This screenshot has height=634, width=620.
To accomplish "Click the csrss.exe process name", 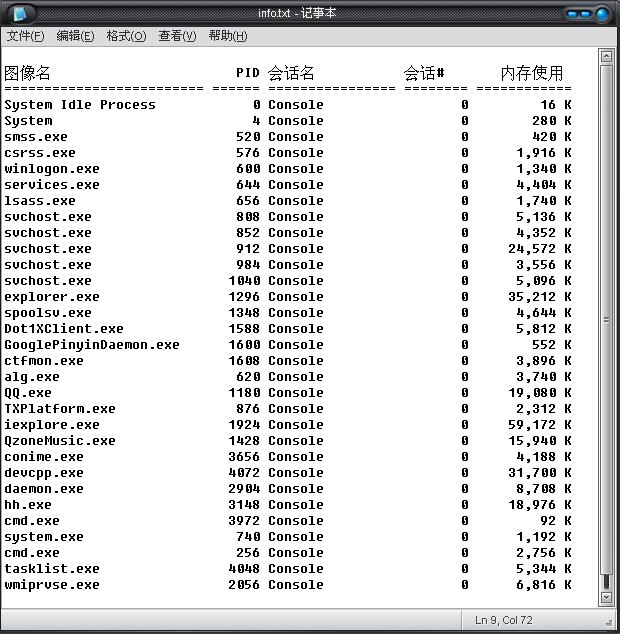I will (x=40, y=153).
